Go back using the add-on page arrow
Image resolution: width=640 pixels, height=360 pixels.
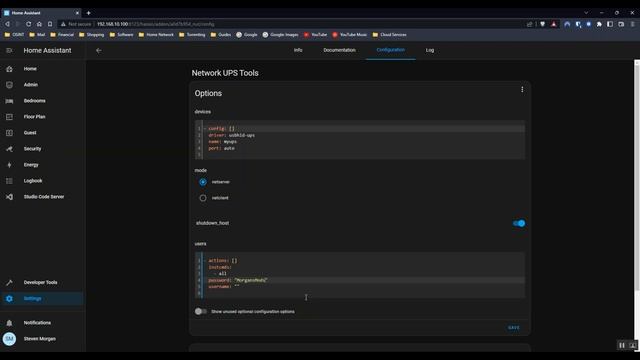point(98,51)
